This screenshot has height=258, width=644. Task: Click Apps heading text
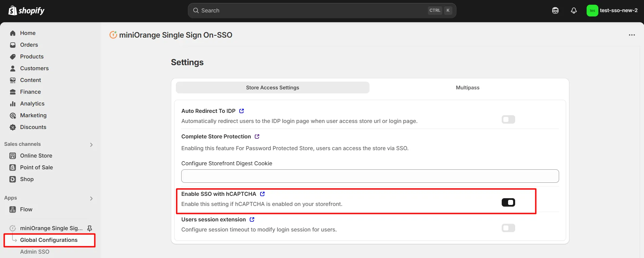pyautogui.click(x=10, y=198)
